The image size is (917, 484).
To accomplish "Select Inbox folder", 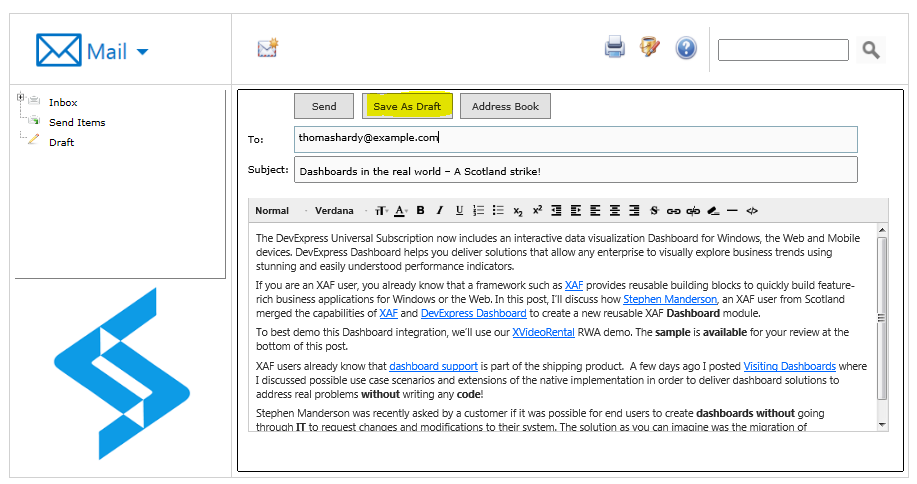I will click(63, 102).
